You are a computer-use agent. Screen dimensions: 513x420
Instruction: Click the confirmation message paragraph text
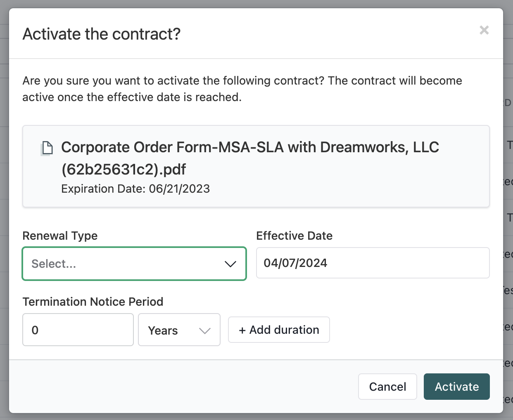[242, 89]
